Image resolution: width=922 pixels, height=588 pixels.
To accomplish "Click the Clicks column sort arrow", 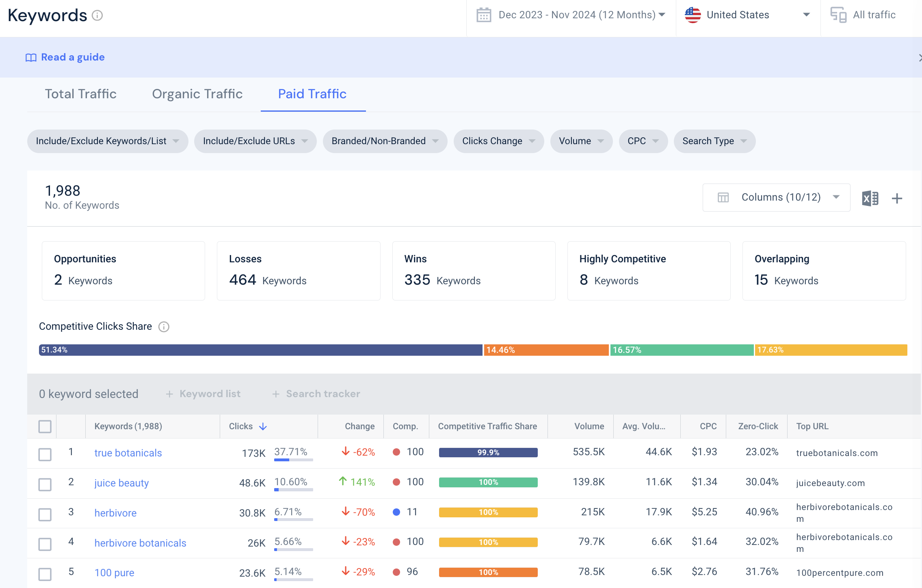I will click(263, 426).
